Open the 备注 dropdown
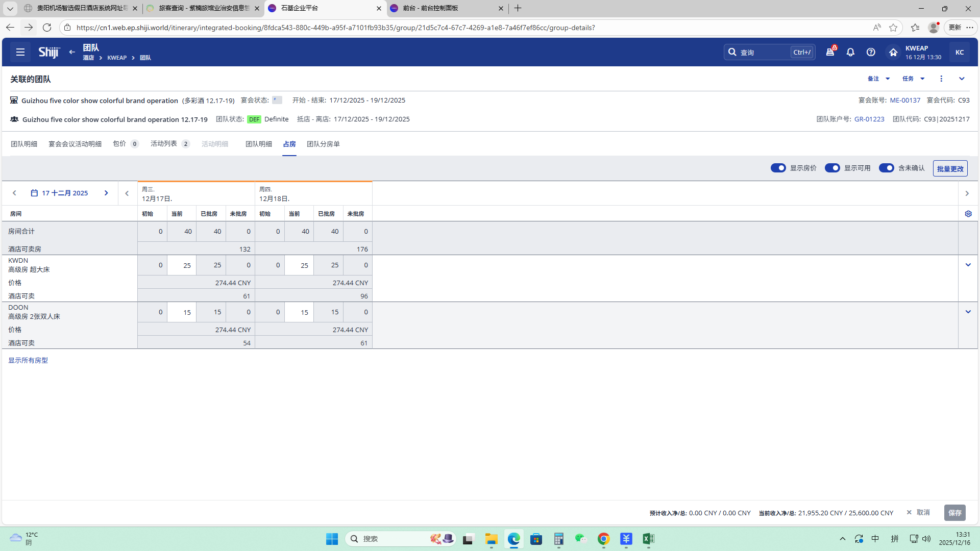980x551 pixels. [x=878, y=79]
